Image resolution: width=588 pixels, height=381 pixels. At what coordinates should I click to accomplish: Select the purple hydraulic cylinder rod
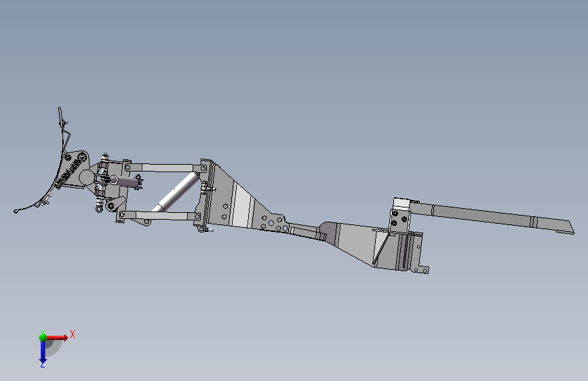(126, 182)
